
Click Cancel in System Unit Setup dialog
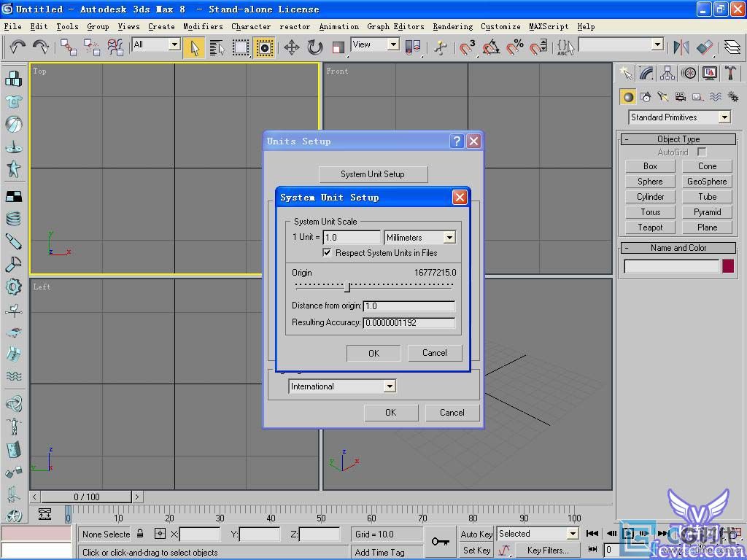(x=435, y=353)
